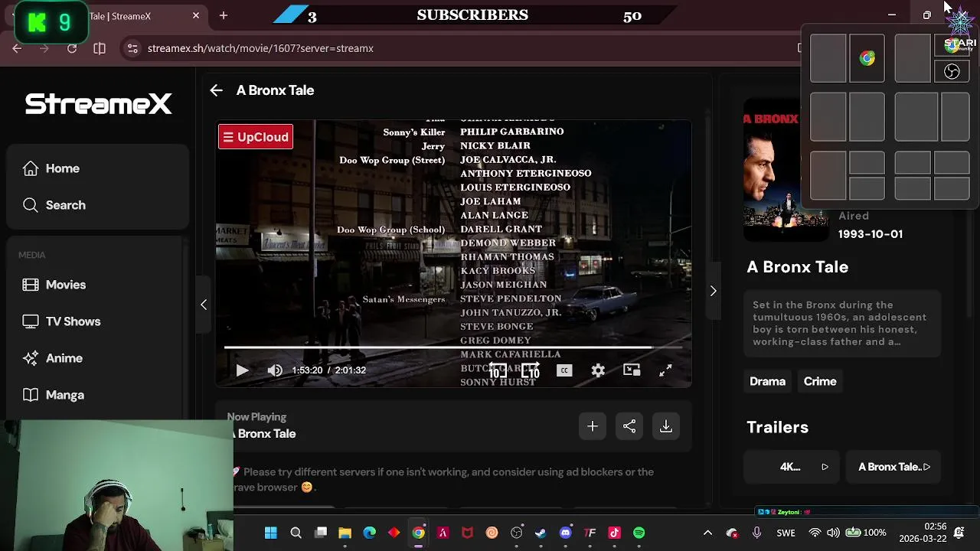Open the TV Shows section
Image resolution: width=980 pixels, height=551 pixels.
click(98, 321)
